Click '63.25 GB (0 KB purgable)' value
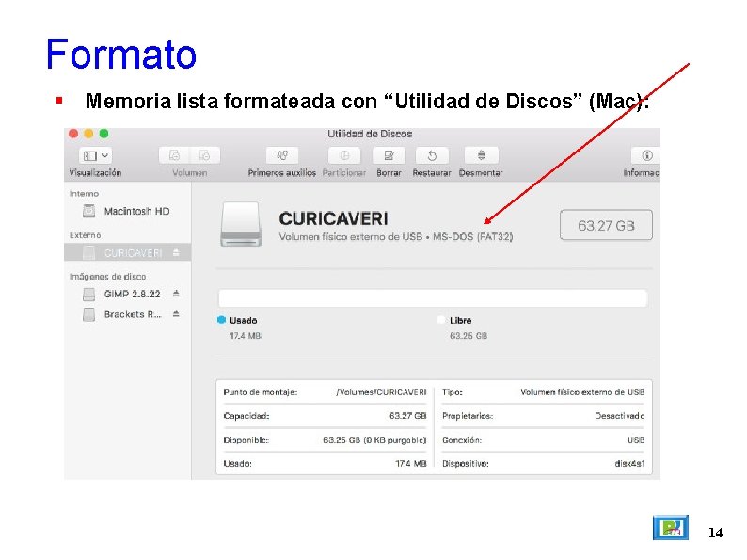This screenshot has width=747, height=560. coord(374,440)
